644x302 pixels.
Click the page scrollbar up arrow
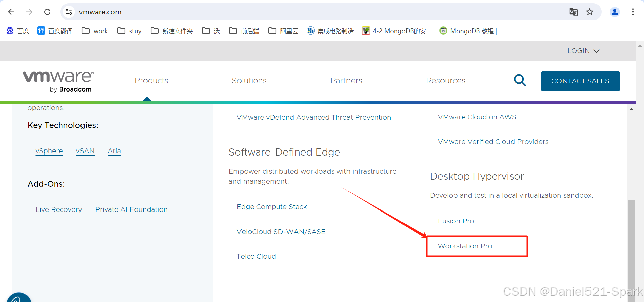[640, 45]
